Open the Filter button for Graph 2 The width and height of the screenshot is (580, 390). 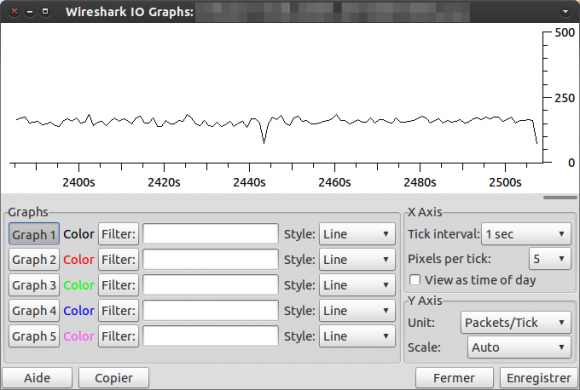click(x=118, y=259)
